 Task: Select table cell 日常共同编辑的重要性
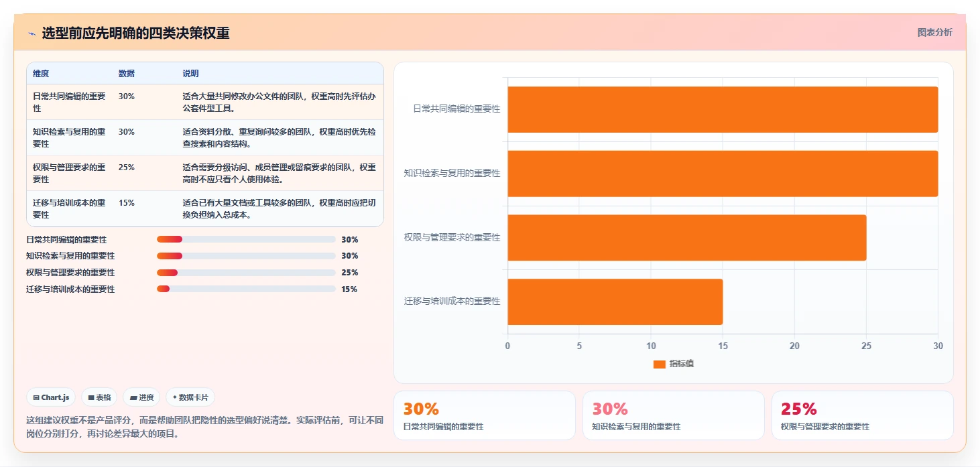pyautogui.click(x=70, y=102)
